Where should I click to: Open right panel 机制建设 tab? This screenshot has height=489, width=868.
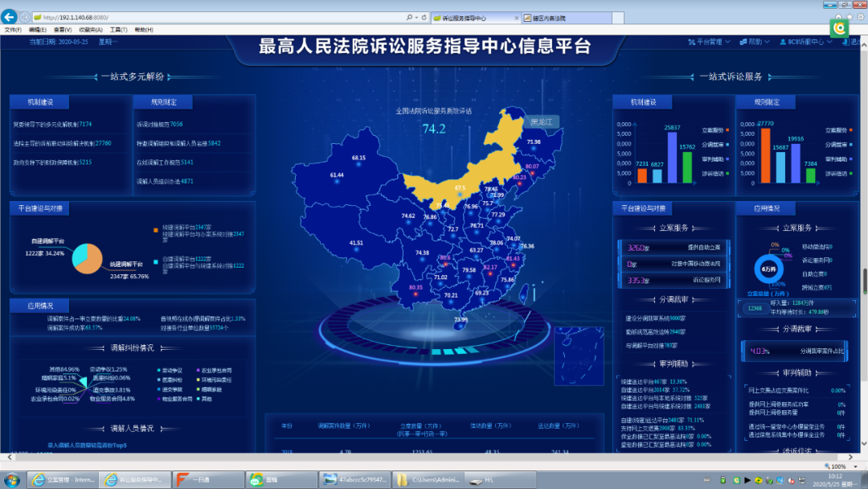(x=643, y=102)
